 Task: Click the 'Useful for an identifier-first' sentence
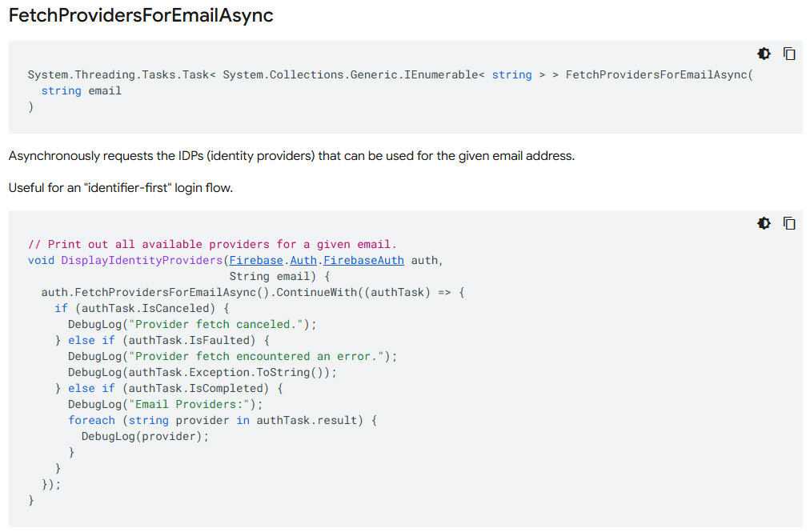point(120,188)
